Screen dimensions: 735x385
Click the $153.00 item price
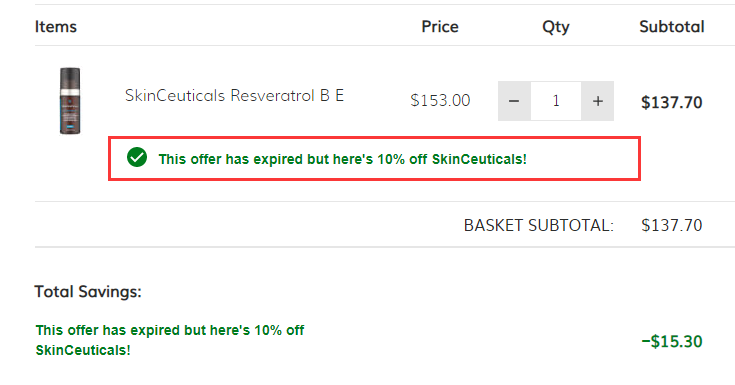[440, 100]
